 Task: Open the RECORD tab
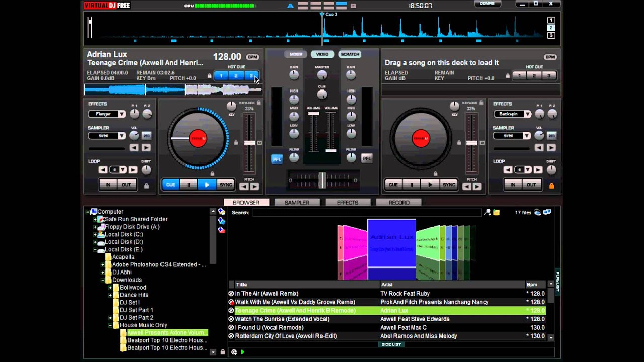(399, 203)
